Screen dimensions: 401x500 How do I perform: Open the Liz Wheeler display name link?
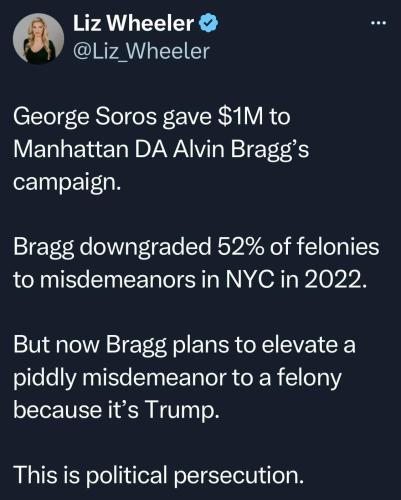pyautogui.click(x=133, y=24)
